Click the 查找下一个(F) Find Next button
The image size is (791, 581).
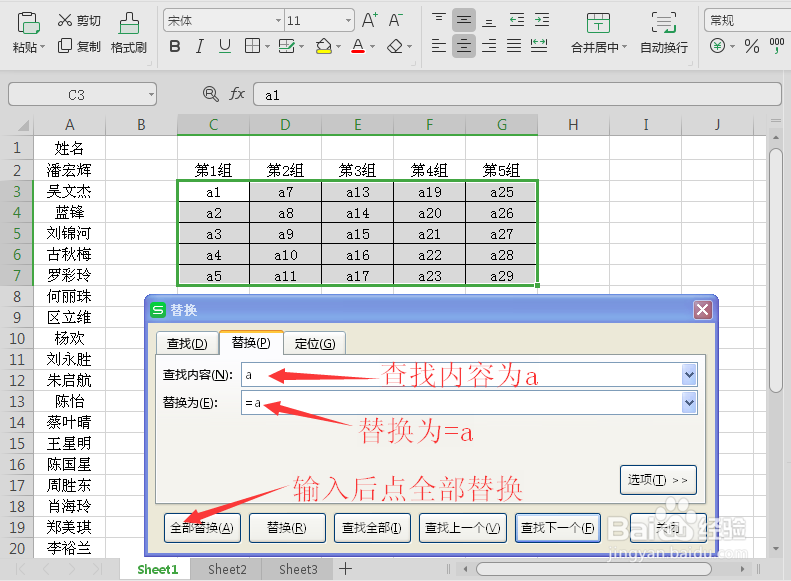558,528
